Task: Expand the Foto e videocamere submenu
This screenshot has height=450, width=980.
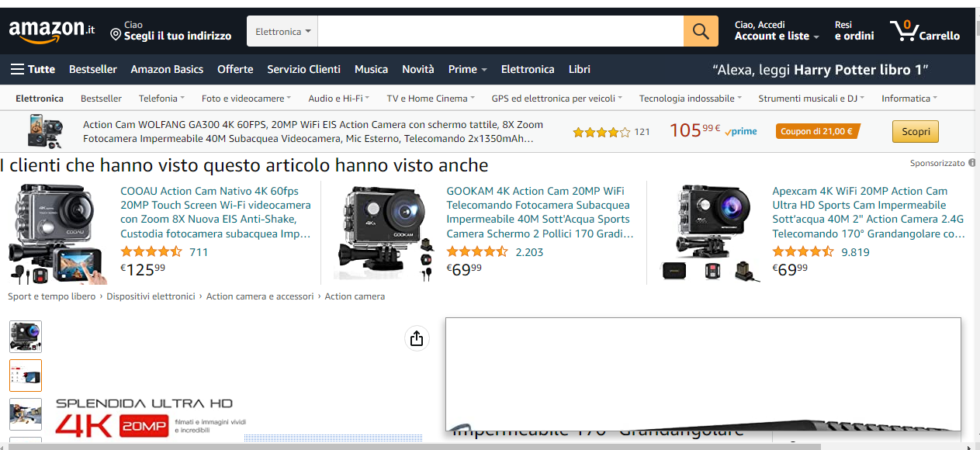Action: pyautogui.click(x=246, y=99)
